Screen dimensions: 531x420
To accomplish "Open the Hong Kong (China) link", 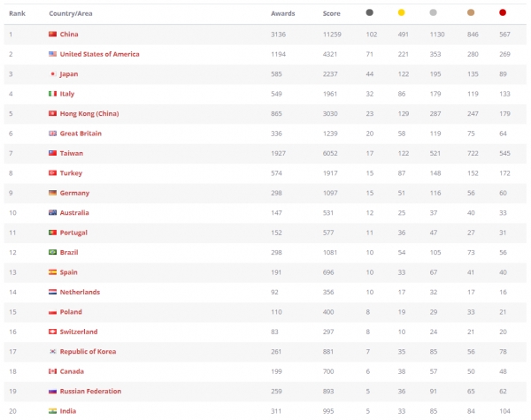I will pos(89,114).
